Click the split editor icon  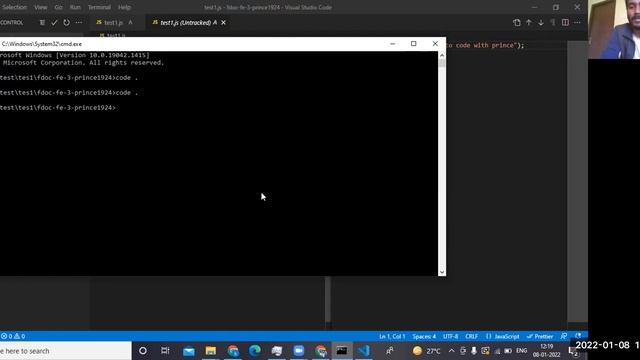565,22
